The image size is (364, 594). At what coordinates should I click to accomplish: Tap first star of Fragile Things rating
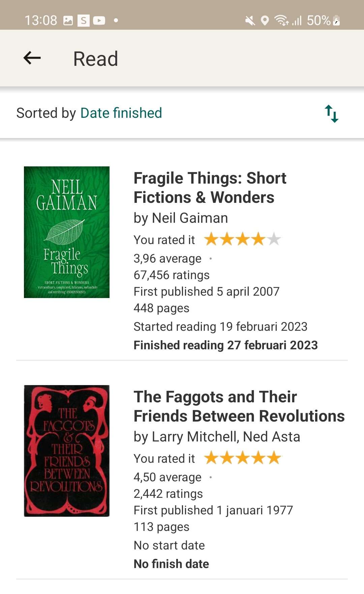211,240
